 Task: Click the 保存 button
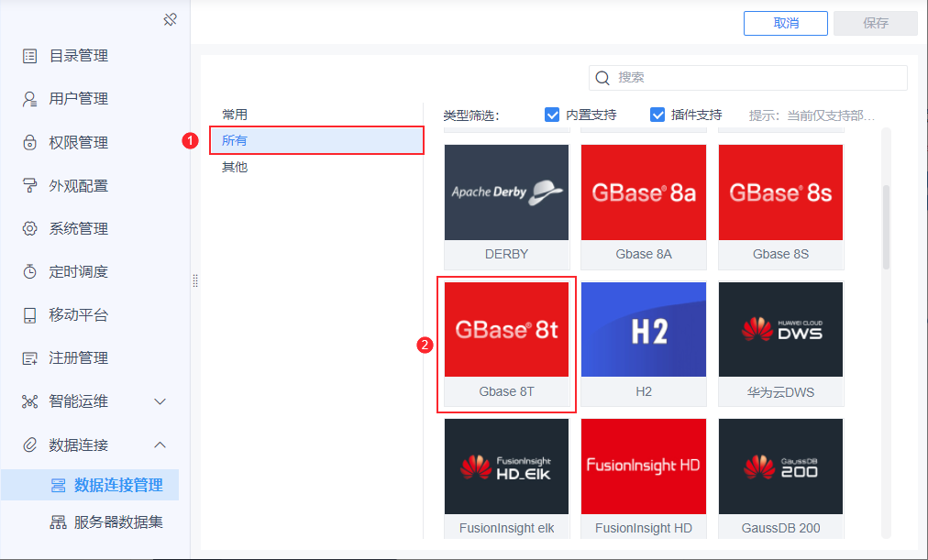(x=876, y=23)
